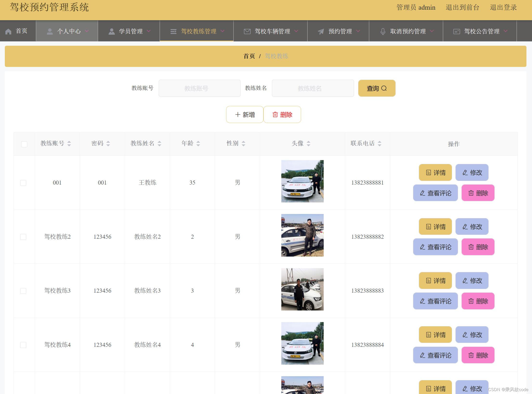Select the checkbox for 驾校教练3 row

pos(23,291)
